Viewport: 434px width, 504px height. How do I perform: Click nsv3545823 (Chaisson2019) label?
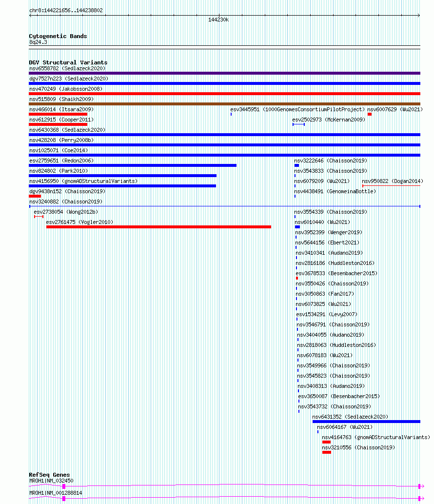pos(334,376)
